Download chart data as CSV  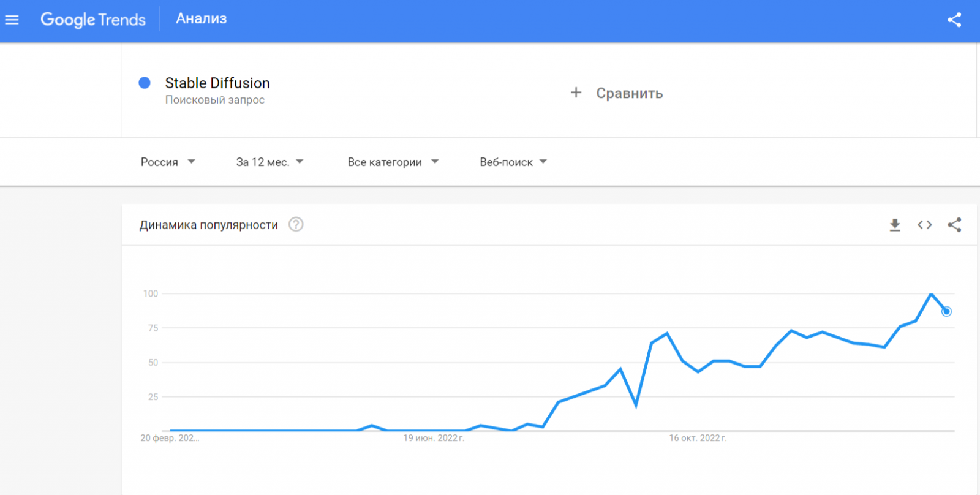point(895,225)
